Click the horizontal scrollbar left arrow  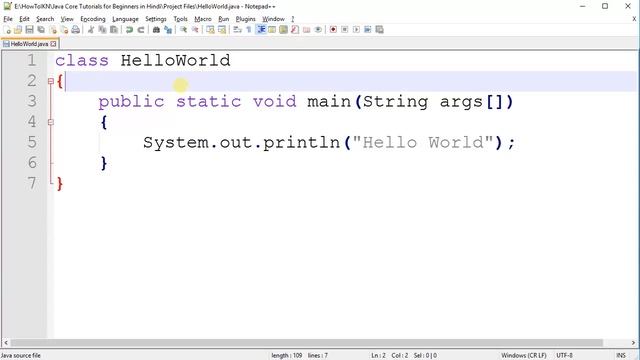coord(5,343)
